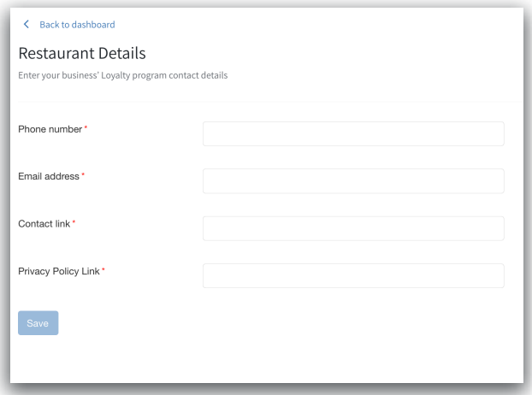This screenshot has width=532, height=395.
Task: Click the red asterisk beside Phone number
Action: point(86,128)
